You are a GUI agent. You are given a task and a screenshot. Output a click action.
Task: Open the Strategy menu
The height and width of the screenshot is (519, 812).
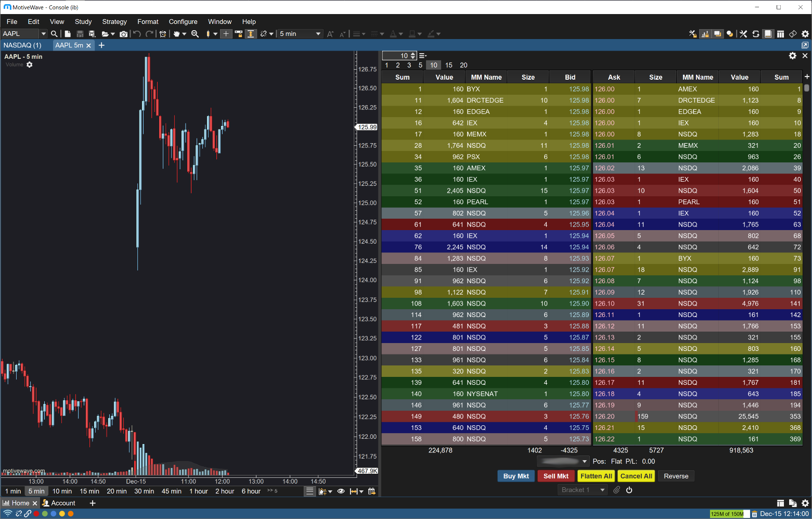pos(114,22)
